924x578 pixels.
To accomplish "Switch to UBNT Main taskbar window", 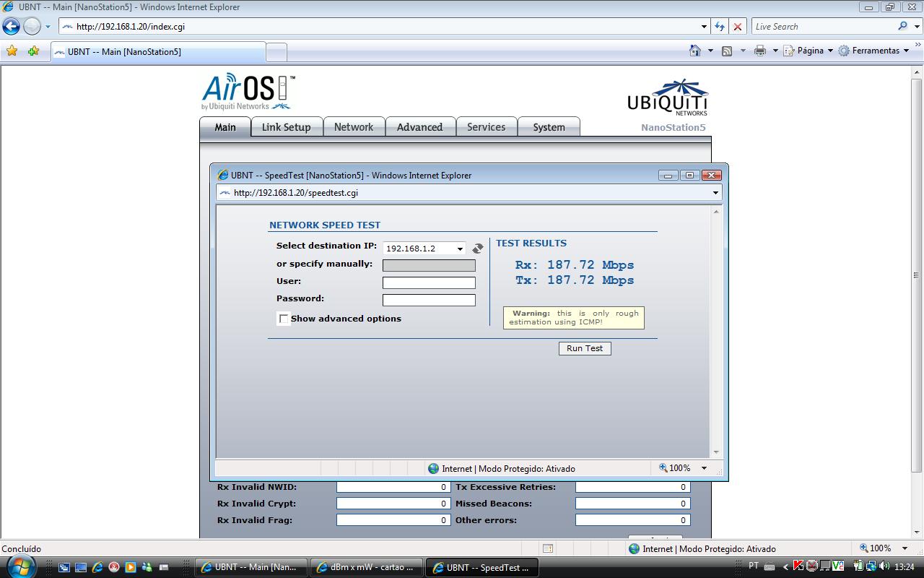I will point(251,567).
